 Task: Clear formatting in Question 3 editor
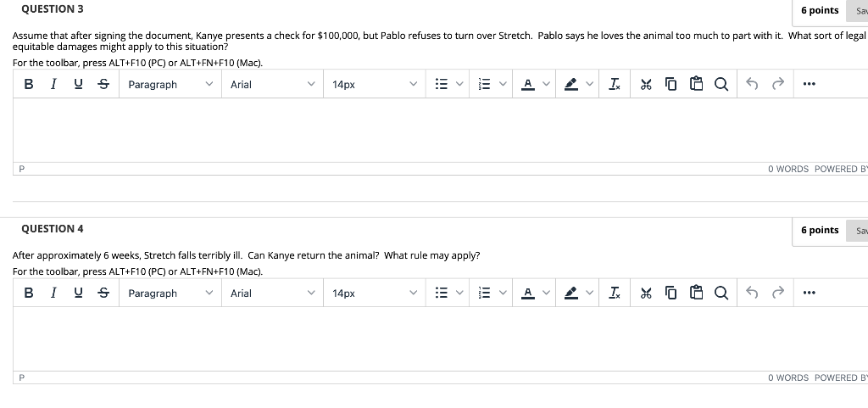[x=615, y=84]
